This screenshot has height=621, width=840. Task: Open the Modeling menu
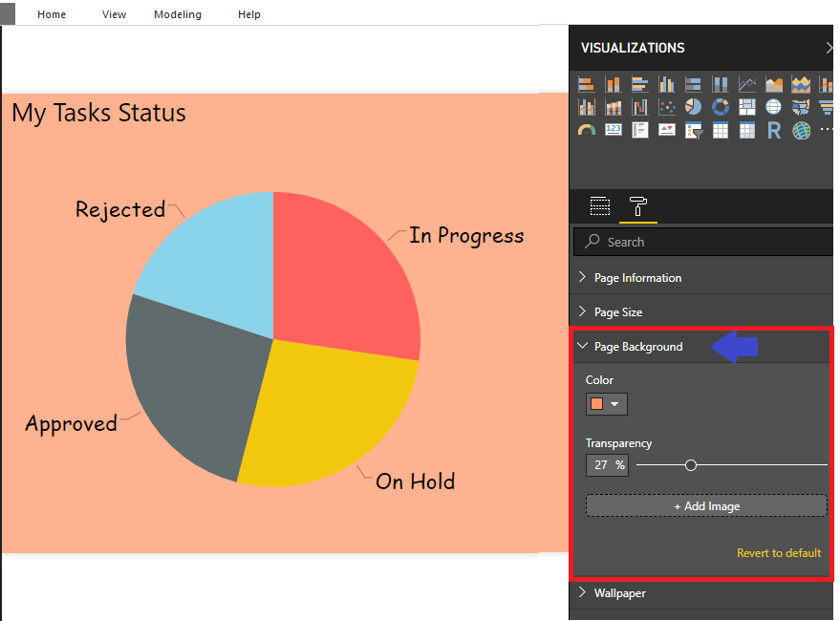pyautogui.click(x=177, y=14)
